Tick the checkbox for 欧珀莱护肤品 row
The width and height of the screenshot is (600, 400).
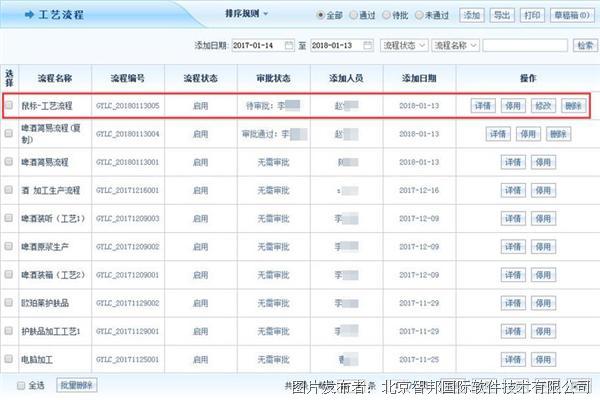[9, 302]
